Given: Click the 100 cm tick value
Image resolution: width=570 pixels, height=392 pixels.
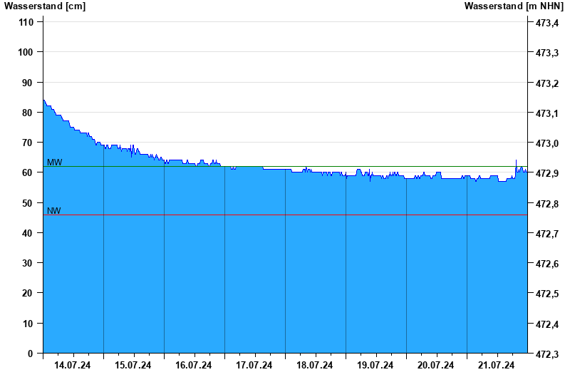Looking at the screenshot, I should pos(26,52).
